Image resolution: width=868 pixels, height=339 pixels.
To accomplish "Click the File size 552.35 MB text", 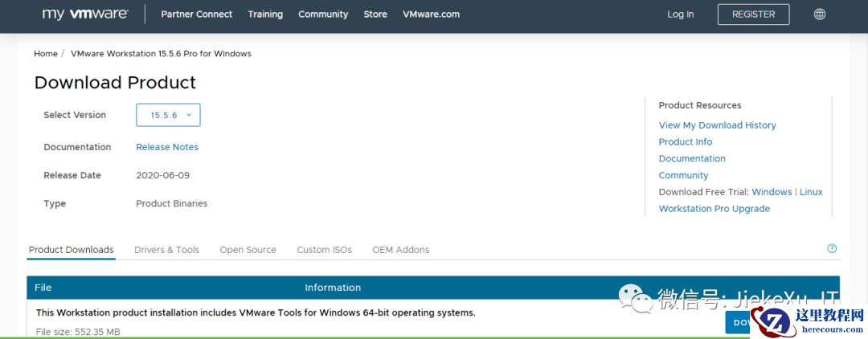I will [x=78, y=332].
